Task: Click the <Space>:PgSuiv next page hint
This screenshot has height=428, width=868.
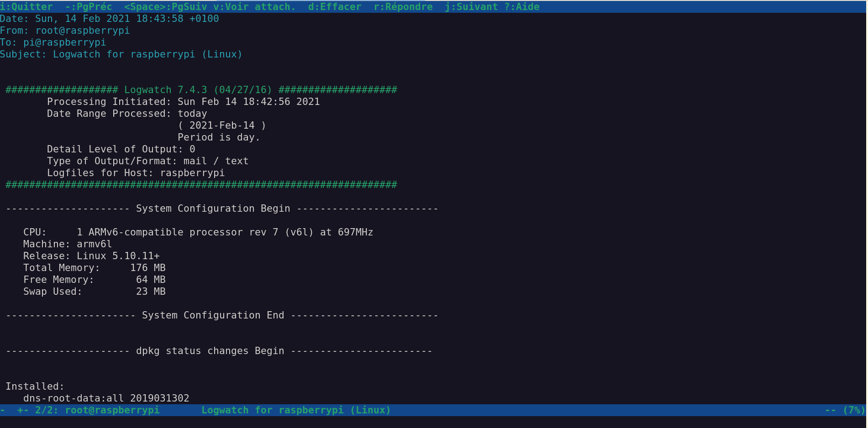Action: click(165, 7)
